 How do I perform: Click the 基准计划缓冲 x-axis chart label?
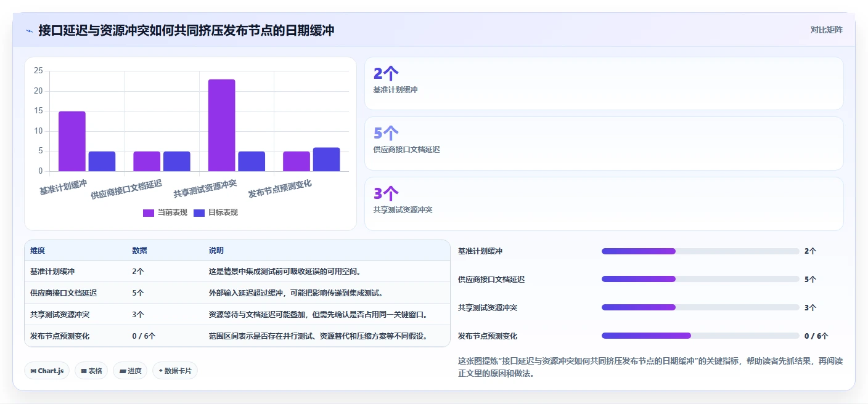[x=63, y=187]
